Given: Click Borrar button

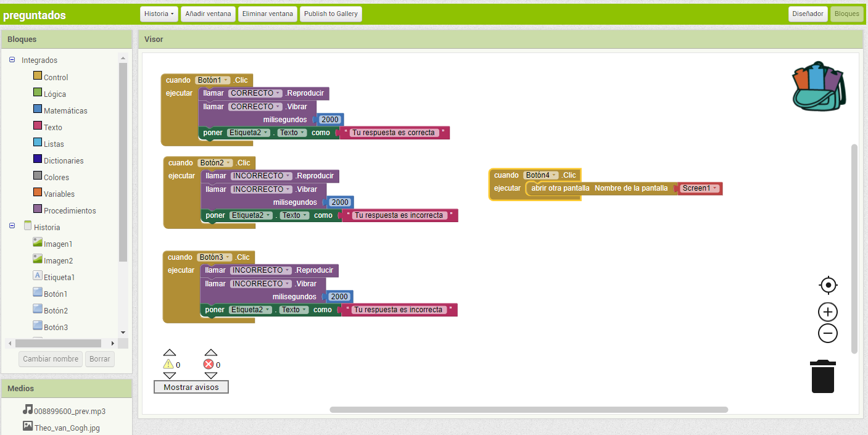Looking at the screenshot, I should 100,358.
